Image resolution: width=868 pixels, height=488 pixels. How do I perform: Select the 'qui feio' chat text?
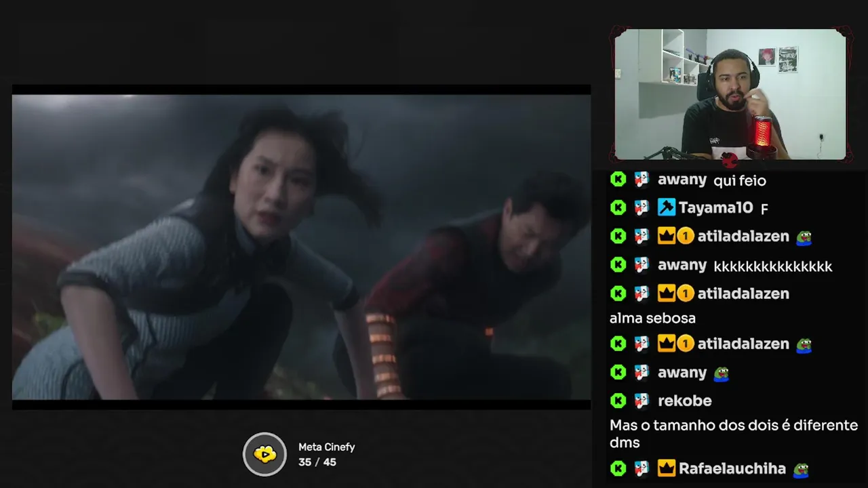(x=740, y=181)
